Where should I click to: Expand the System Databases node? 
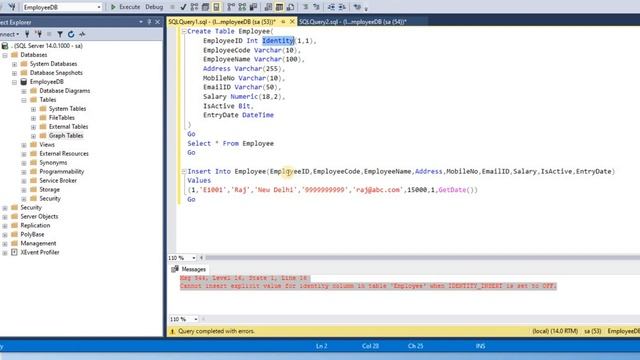pos(14,64)
